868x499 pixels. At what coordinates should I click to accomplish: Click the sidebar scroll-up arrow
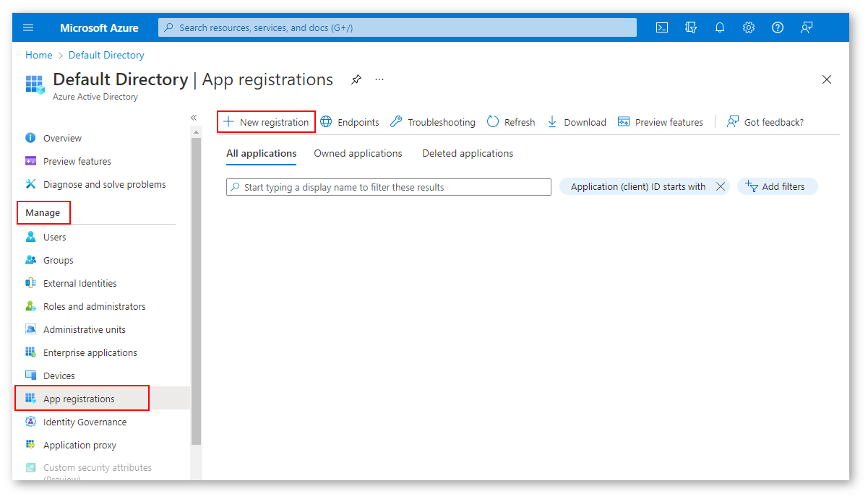(196, 132)
